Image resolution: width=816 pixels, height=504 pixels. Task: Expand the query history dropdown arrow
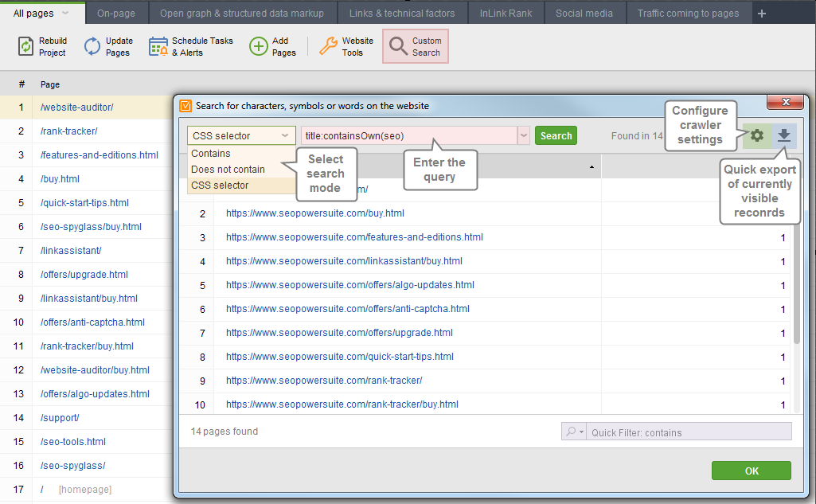(524, 136)
